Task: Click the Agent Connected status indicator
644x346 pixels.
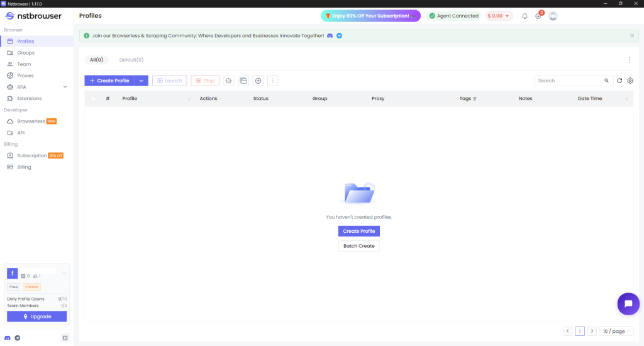Action: coord(453,16)
